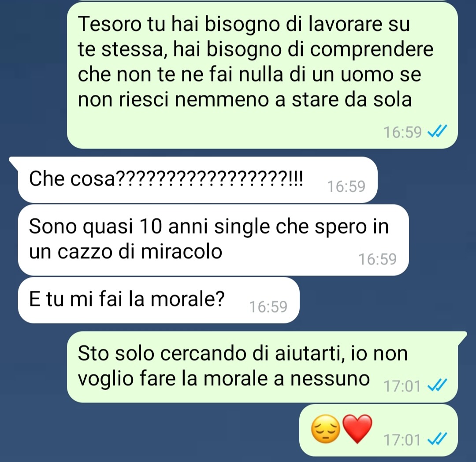This screenshot has height=462, width=476.
Task: Tap the word 'miracolo' in received message
Action: 182,252
